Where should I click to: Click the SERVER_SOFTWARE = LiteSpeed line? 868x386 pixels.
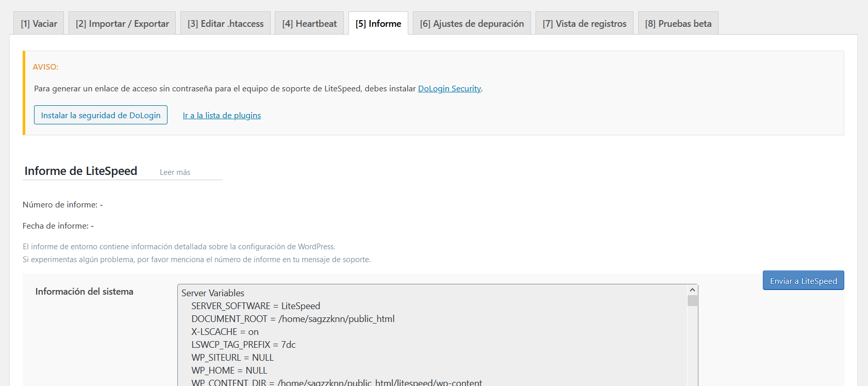[256, 306]
